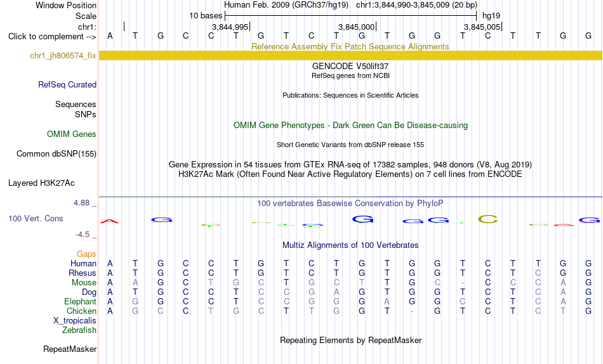Select the chr1_jh806574_fix track label
The image size is (603, 364).
click(63, 55)
